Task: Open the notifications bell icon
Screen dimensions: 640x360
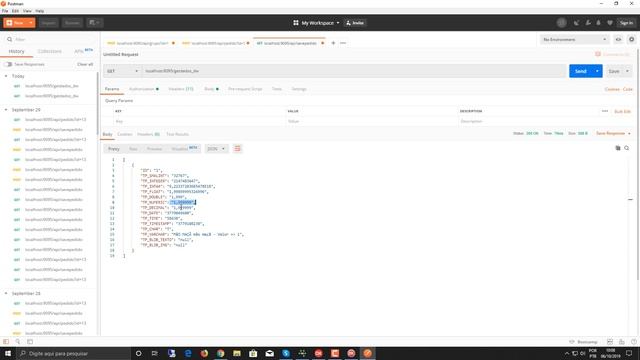Action: pyautogui.click(x=598, y=23)
